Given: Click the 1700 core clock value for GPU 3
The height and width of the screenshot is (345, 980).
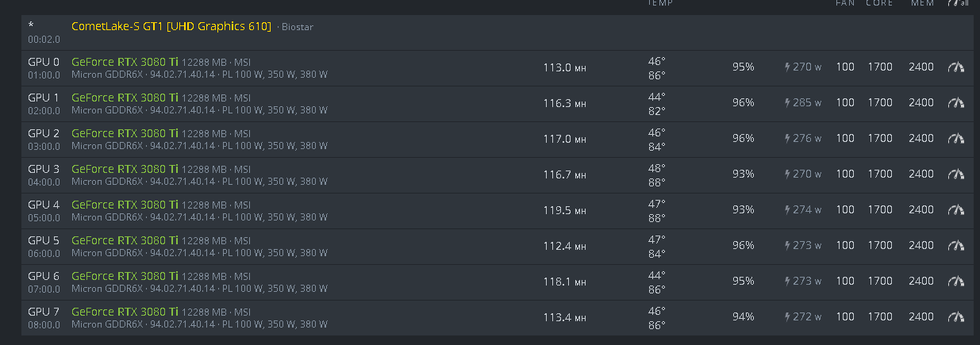Looking at the screenshot, I should 880,174.
